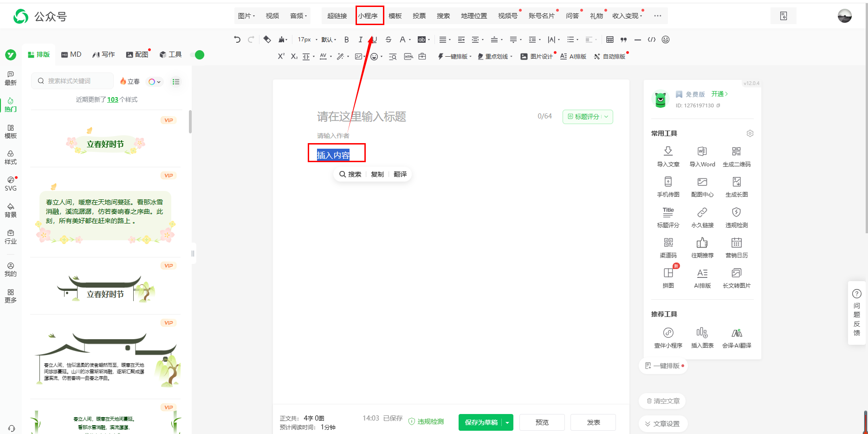This screenshot has height=434, width=868.
Task: Open the code view icon
Action: pyautogui.click(x=652, y=39)
